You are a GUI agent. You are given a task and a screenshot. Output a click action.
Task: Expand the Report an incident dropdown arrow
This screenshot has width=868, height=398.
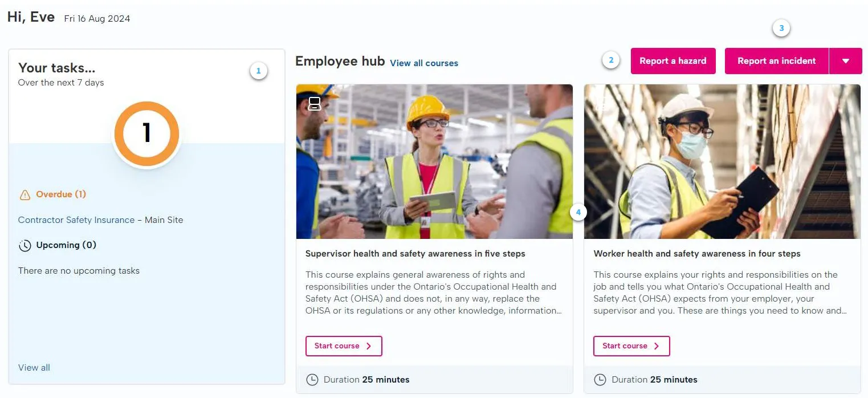845,61
